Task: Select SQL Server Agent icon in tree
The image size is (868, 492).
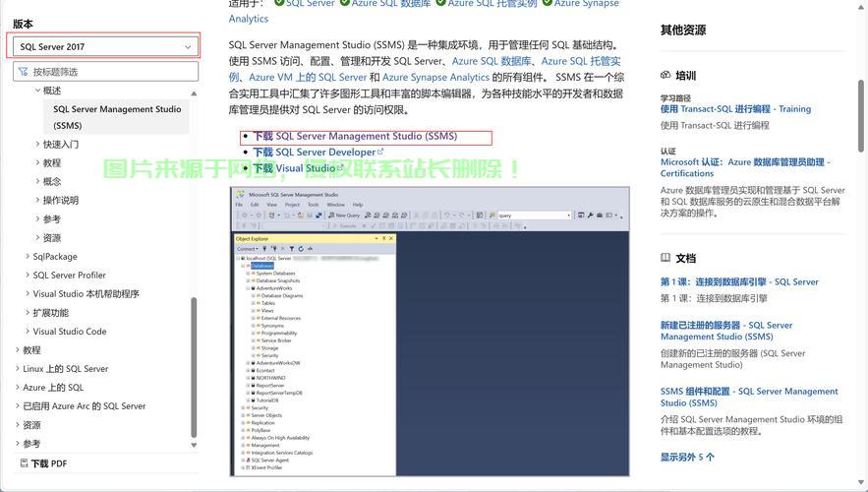Action: pyautogui.click(x=248, y=461)
